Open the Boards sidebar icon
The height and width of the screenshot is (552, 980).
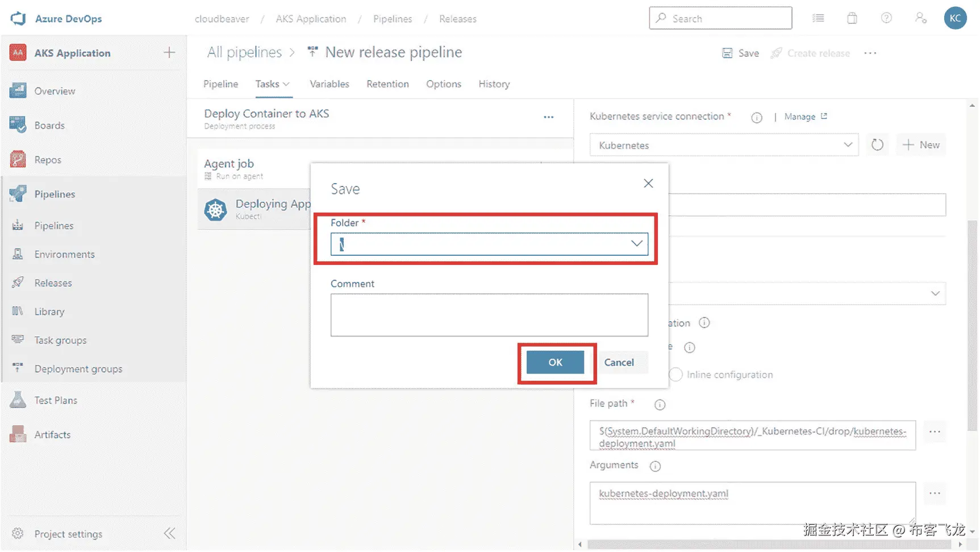click(x=18, y=125)
